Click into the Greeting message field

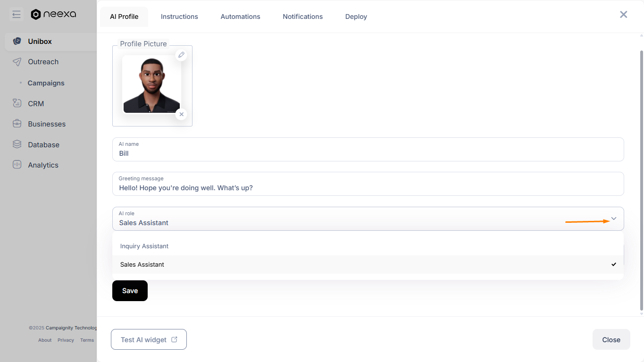[x=368, y=184]
